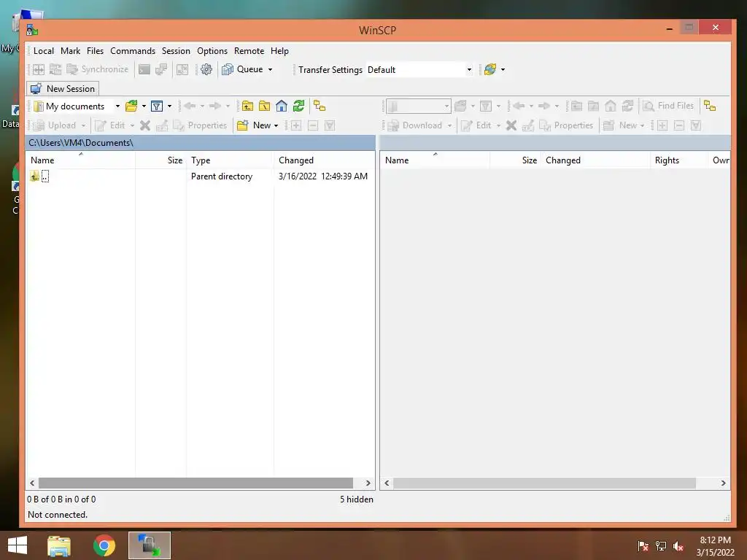
Task: Expand the Queue dropdown arrow
Action: pos(270,69)
